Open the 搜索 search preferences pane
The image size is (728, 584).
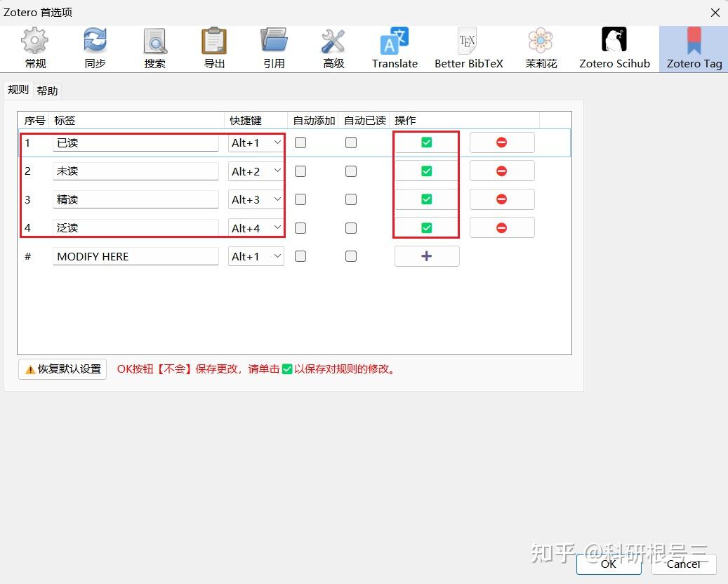(x=154, y=48)
